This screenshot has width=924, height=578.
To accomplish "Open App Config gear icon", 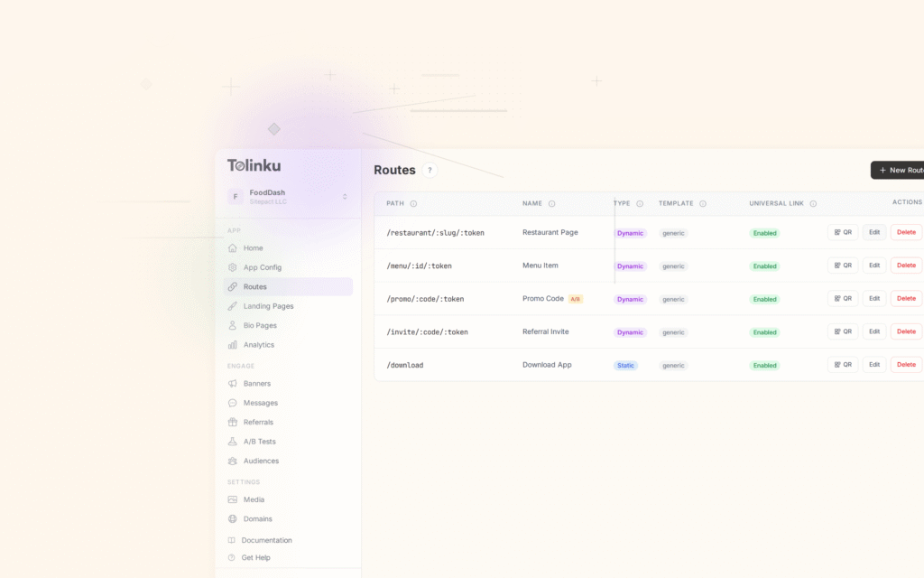I will coord(233,267).
